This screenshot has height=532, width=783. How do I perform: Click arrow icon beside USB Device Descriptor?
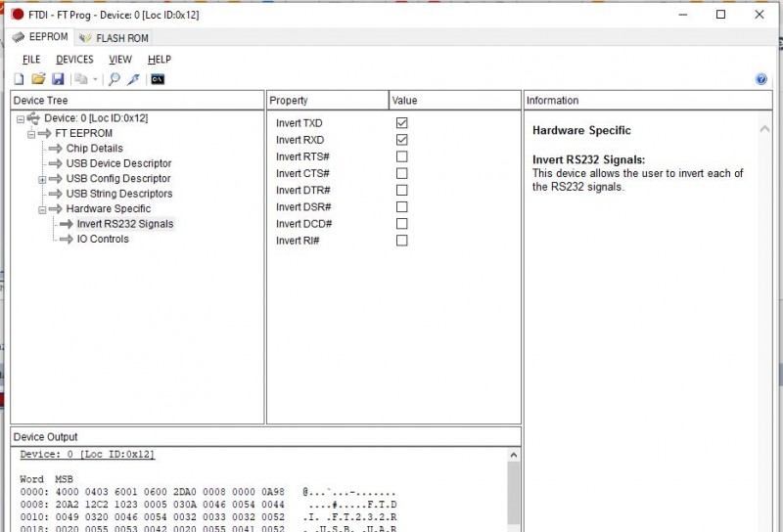pos(56,163)
